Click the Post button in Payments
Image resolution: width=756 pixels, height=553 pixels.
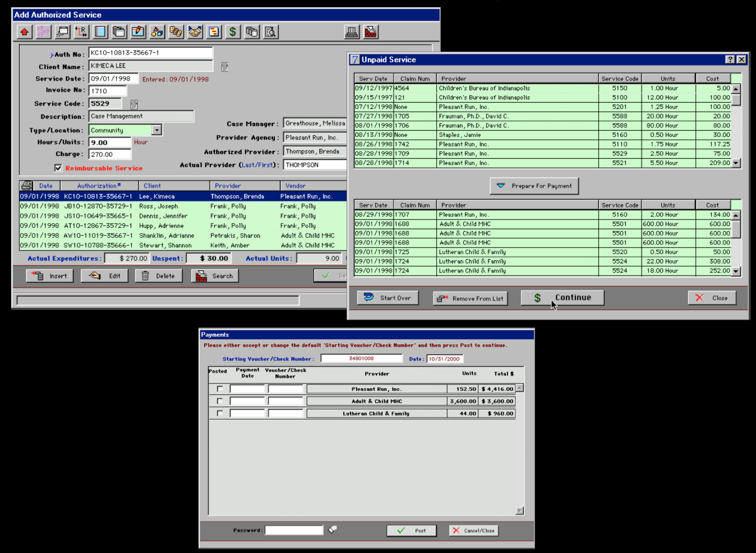412,531
